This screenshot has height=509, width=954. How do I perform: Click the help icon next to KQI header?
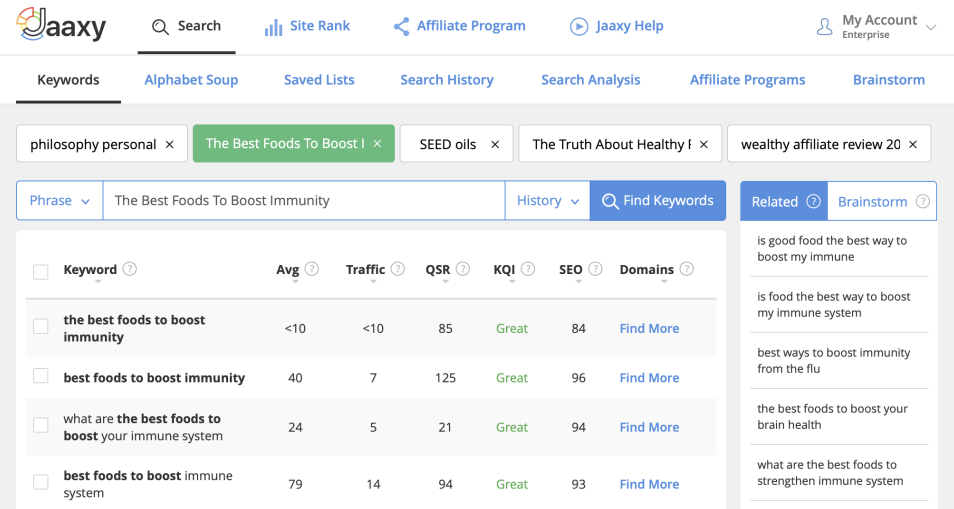coord(527,268)
